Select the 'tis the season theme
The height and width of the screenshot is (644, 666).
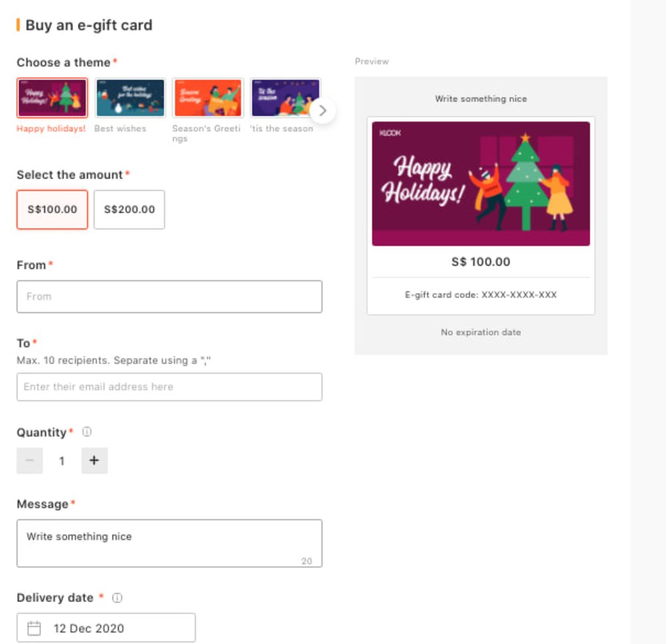pyautogui.click(x=284, y=97)
